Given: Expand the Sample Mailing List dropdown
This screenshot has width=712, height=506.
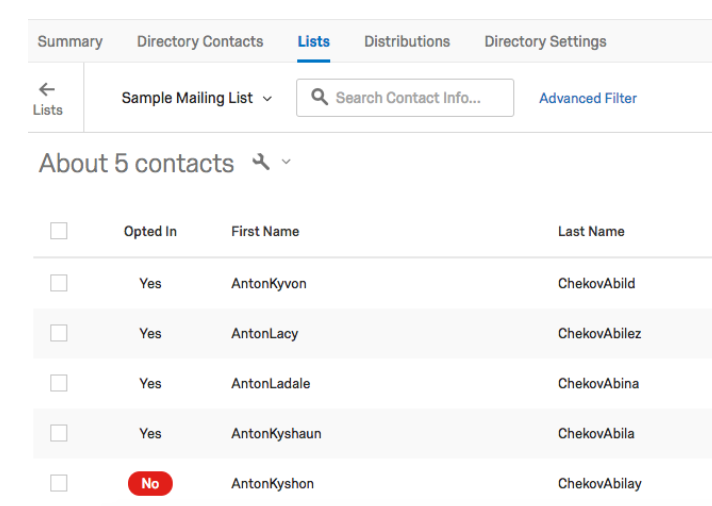Looking at the screenshot, I should pyautogui.click(x=197, y=98).
